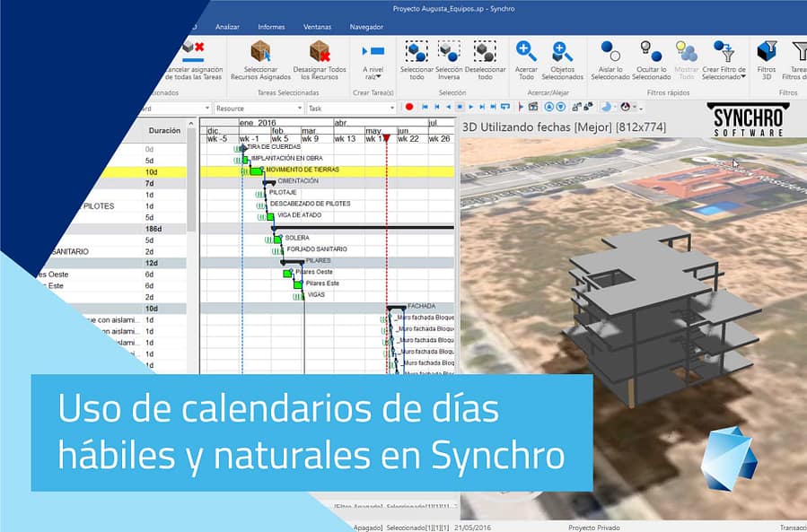Click the 21/05/2016 date in status bar

tap(472, 528)
